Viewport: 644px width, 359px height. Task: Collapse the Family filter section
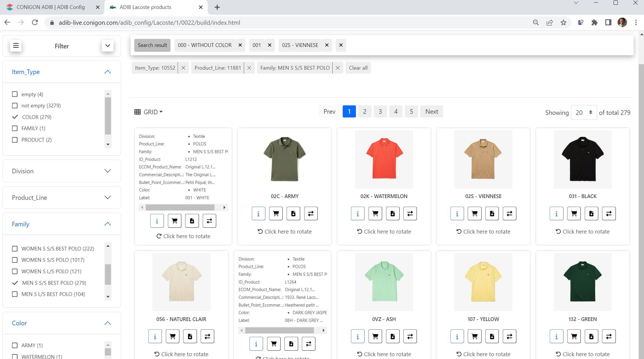[108, 224]
